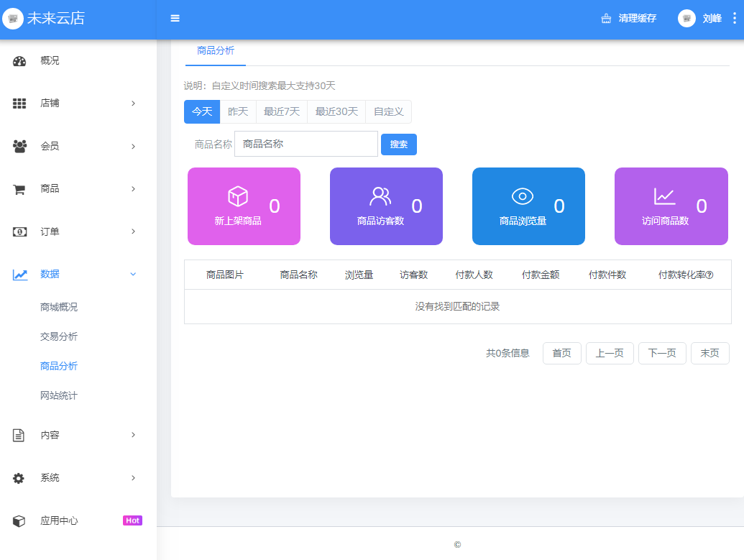Viewport: 744px width, 560px height.
Task: Open the 交易分析 submenu item
Action: 59,336
